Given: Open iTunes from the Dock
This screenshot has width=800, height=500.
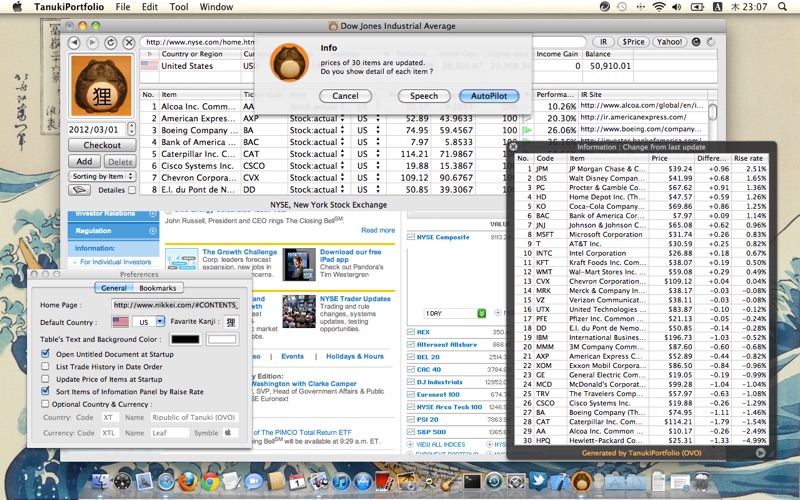Looking at the screenshot, I should coord(341,482).
